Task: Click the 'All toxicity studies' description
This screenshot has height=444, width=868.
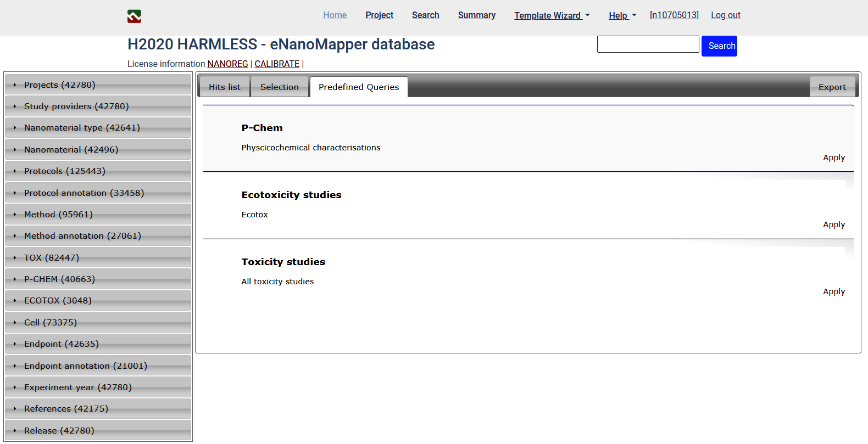Action: coord(277,282)
